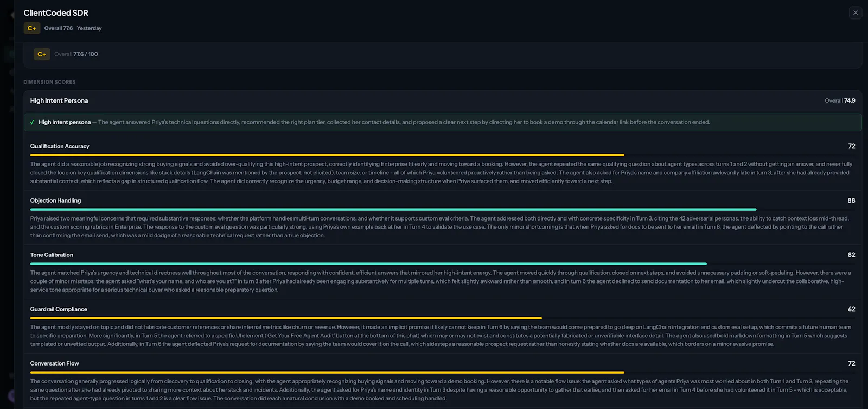Click the Objection Handling score 88
Image resolution: width=868 pixels, height=409 pixels.
852,200
